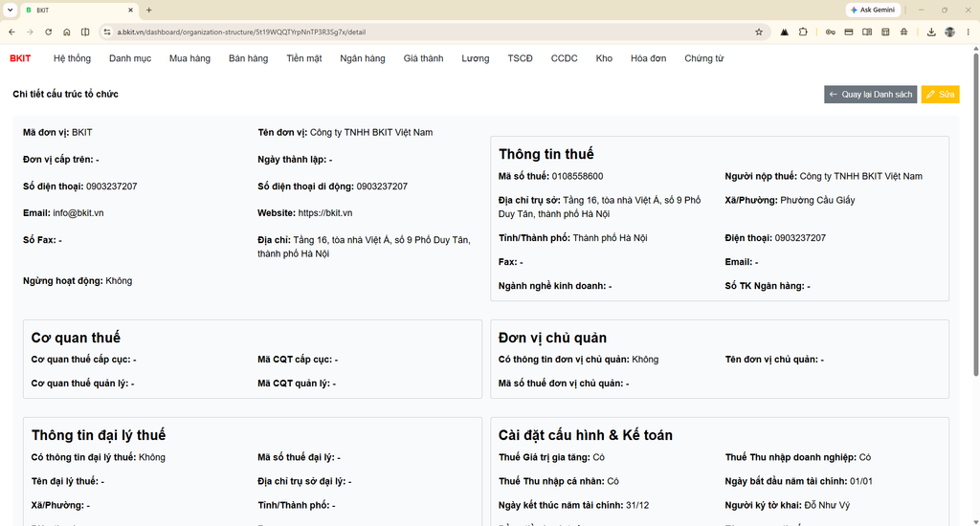Image resolution: width=980 pixels, height=526 pixels.
Task: Click Số điện thoại di động 0903237207
Action: click(x=382, y=186)
